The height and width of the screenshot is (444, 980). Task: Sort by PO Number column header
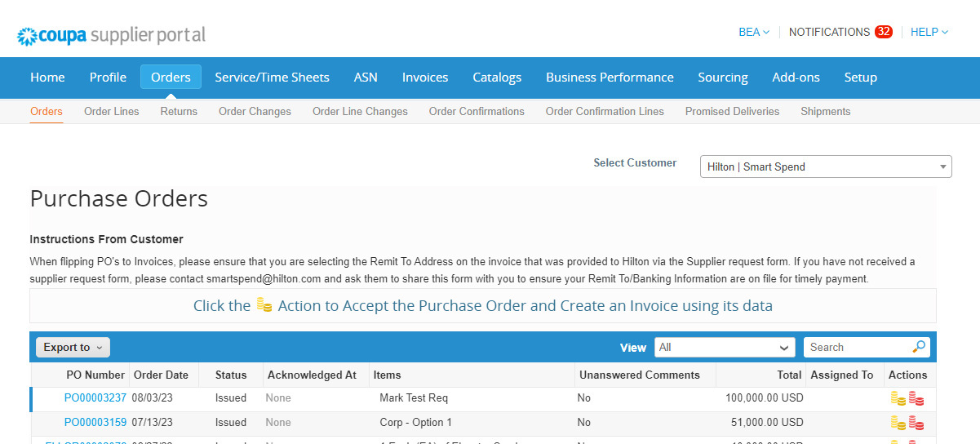click(x=95, y=375)
